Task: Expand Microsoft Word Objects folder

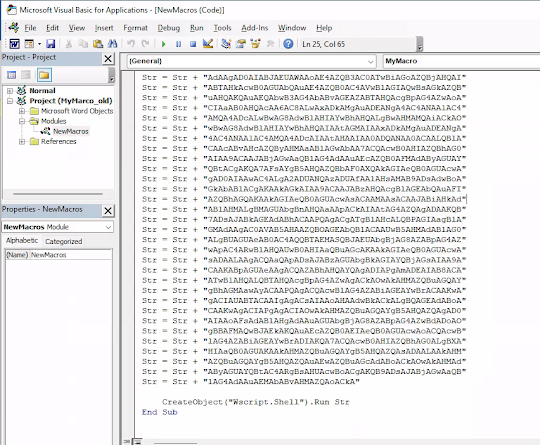Action: [22, 111]
